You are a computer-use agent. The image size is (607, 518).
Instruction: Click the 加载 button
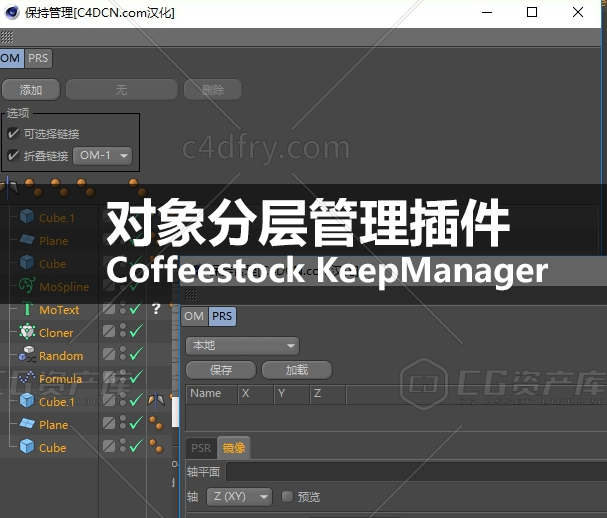pyautogui.click(x=297, y=370)
